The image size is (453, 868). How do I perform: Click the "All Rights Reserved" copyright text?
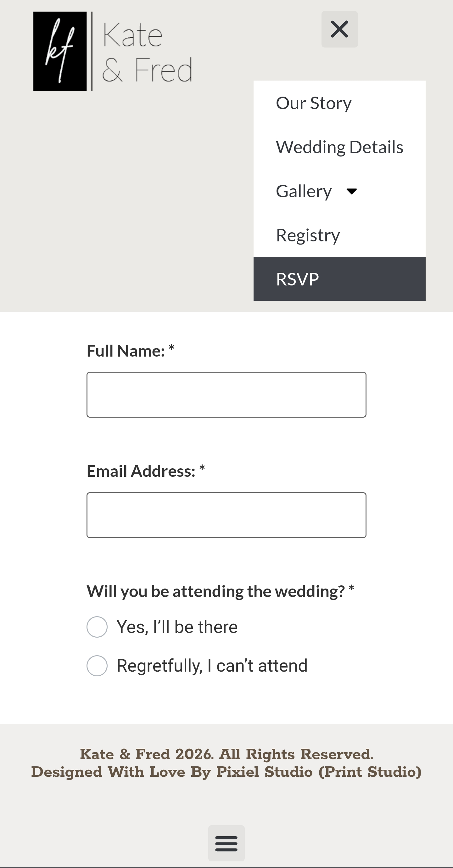[x=296, y=754]
